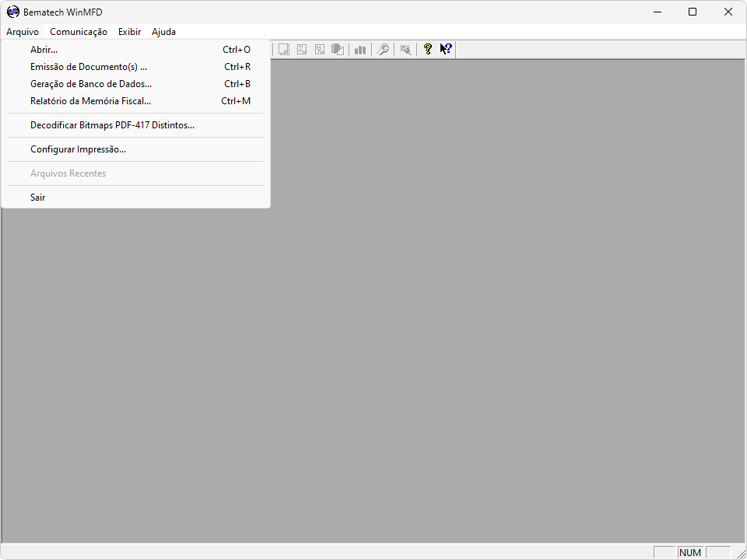Open the Arquivo menu

coord(23,32)
